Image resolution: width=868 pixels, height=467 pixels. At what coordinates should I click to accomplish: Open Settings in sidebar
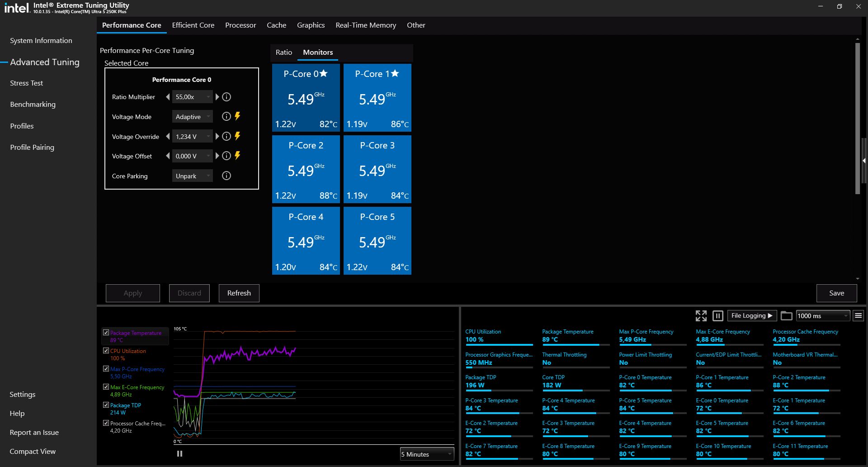pyautogui.click(x=23, y=394)
